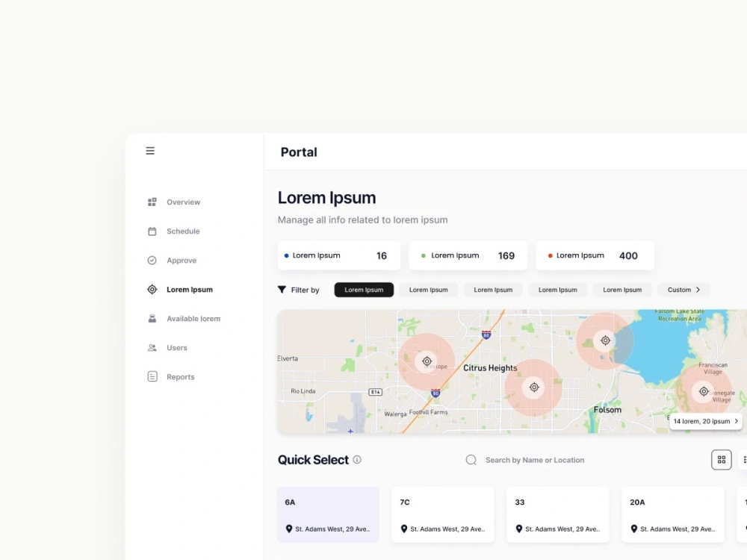Click location pin on card 33
Viewport: 747px width, 560px height.
point(519,529)
